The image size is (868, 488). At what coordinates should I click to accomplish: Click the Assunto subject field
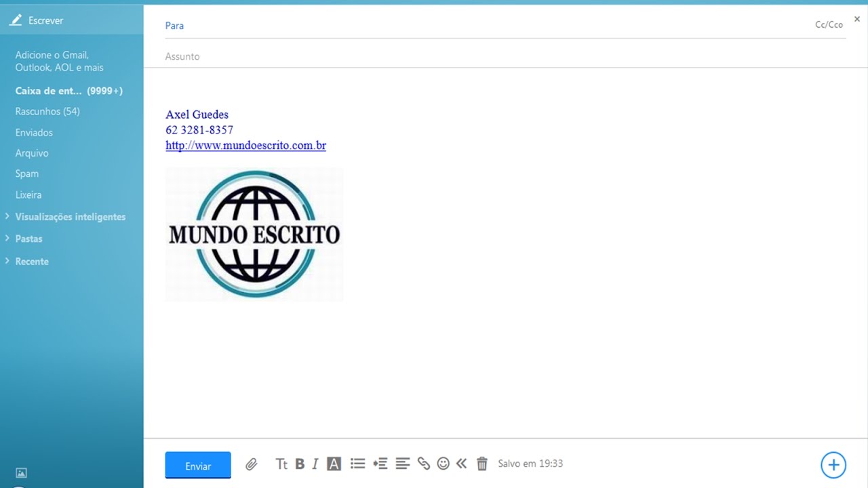505,57
